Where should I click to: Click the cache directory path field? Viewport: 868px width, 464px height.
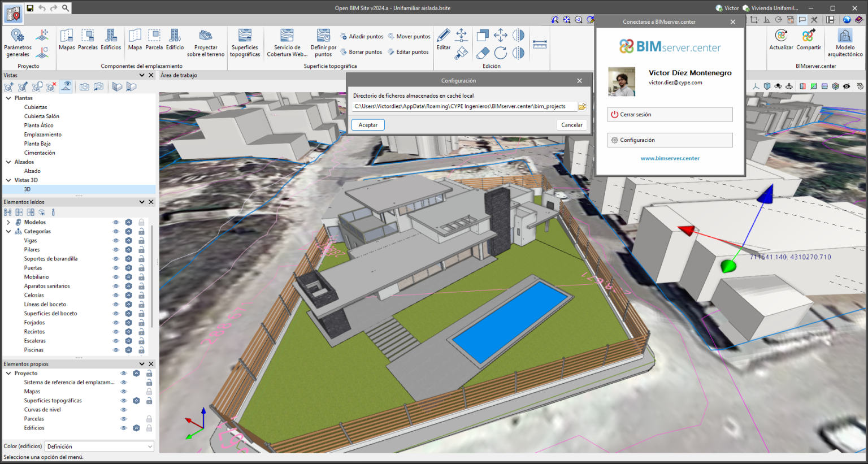(x=463, y=106)
